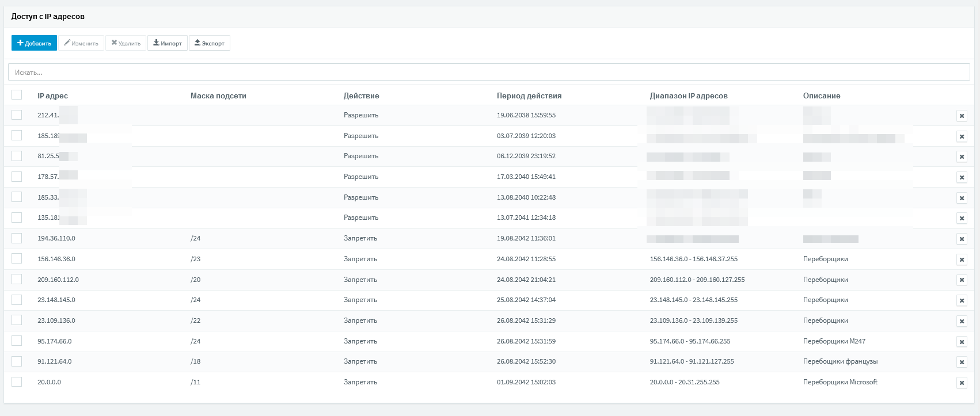Check the row with date 03.07.2039 12:20:03
This screenshot has width=980, height=416.
click(x=17, y=135)
